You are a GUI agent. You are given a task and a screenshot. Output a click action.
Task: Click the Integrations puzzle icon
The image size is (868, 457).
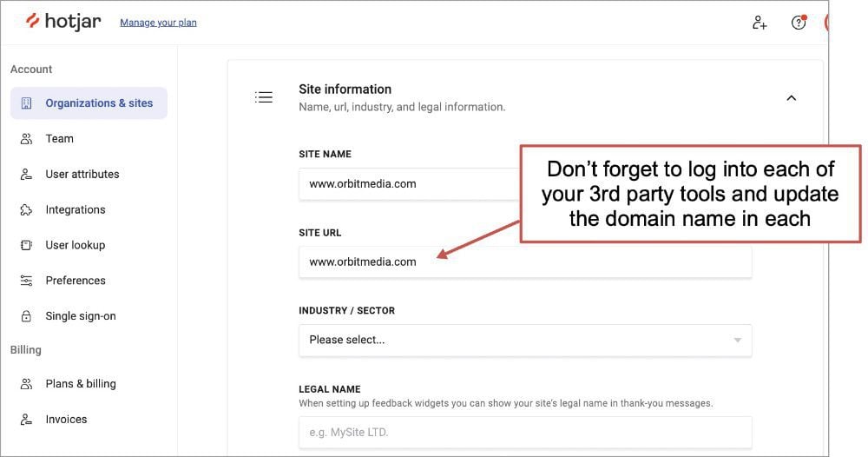point(26,209)
